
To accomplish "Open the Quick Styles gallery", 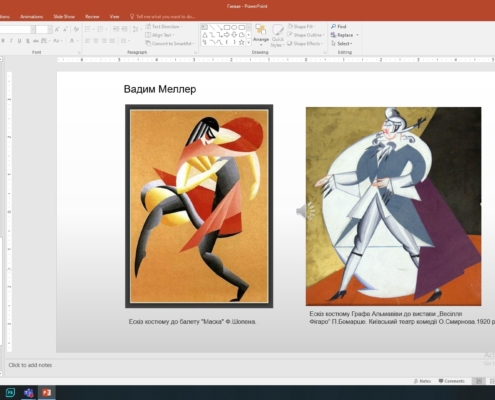I will 277,36.
